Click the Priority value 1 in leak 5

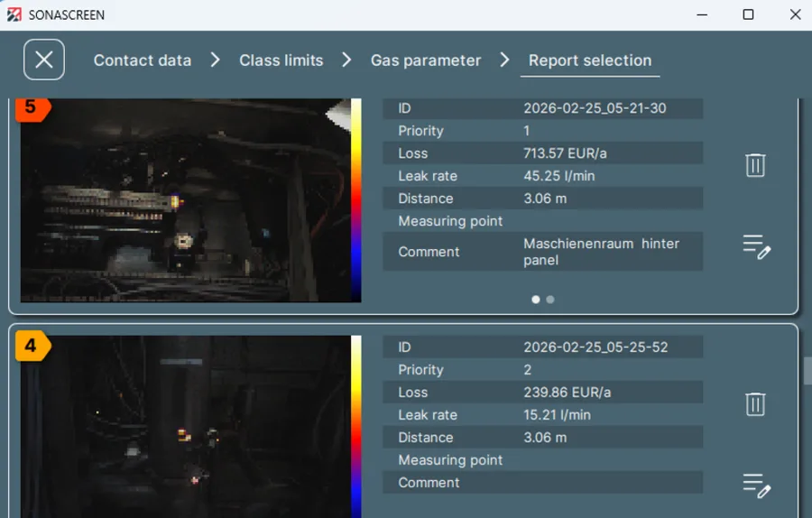[526, 131]
